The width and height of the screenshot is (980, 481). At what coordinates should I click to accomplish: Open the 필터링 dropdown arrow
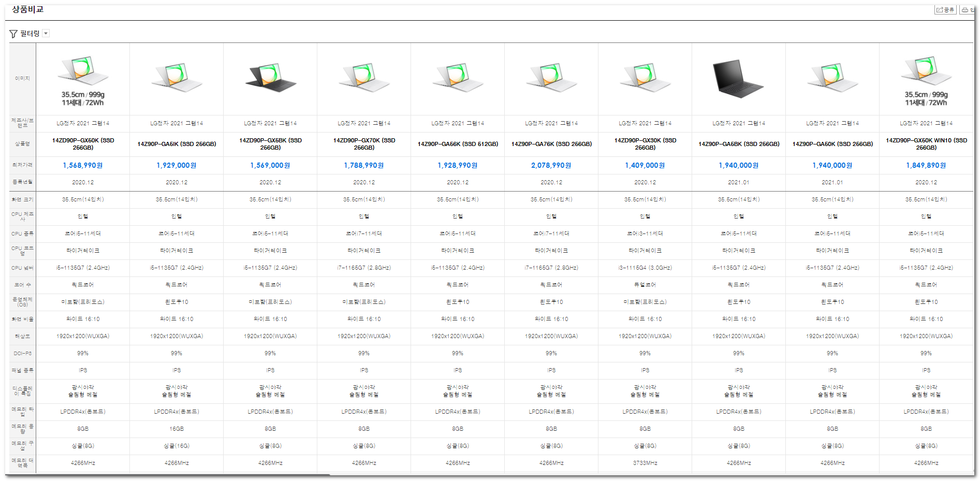[x=46, y=34]
